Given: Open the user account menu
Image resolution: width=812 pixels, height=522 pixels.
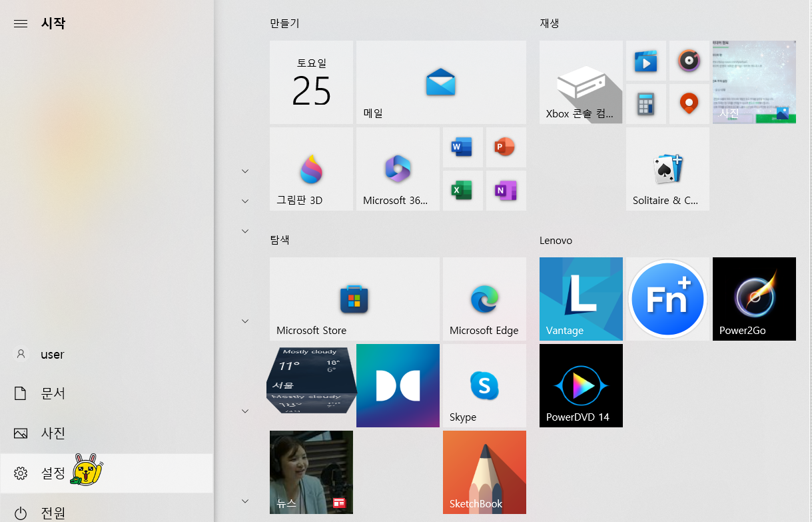Looking at the screenshot, I should 107,354.
